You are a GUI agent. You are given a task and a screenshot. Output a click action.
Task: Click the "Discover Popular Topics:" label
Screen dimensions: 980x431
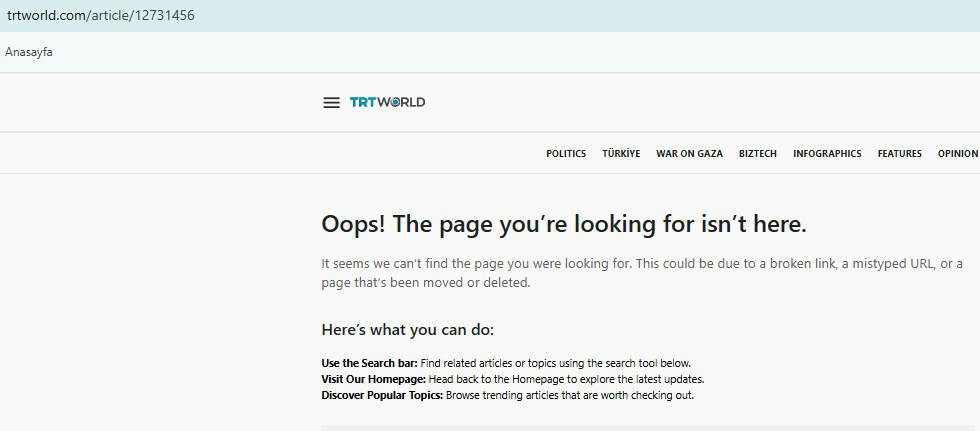click(381, 395)
